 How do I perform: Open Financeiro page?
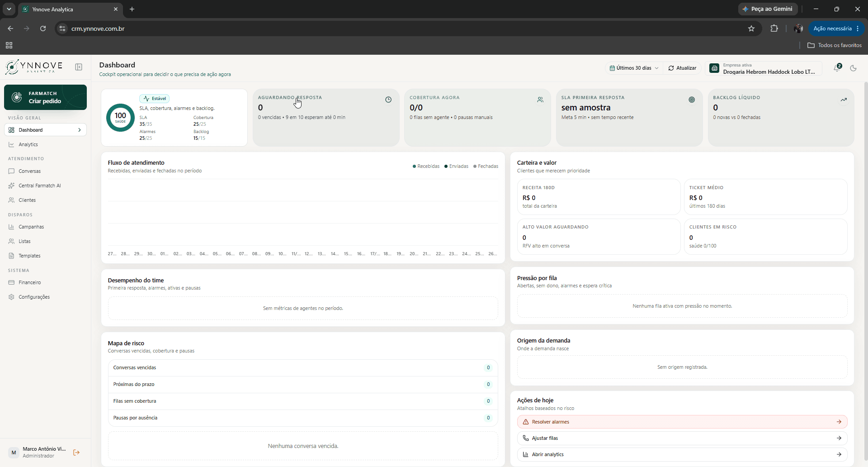click(45, 282)
